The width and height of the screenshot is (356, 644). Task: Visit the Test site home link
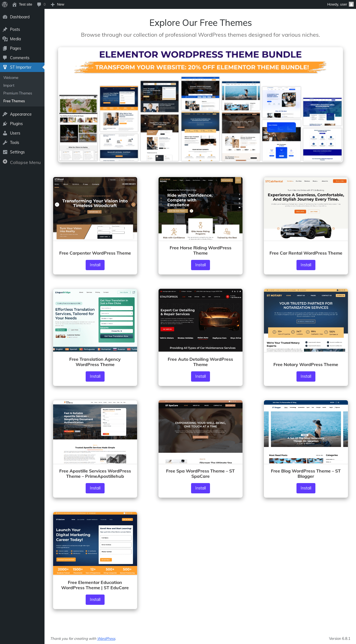click(x=22, y=4)
